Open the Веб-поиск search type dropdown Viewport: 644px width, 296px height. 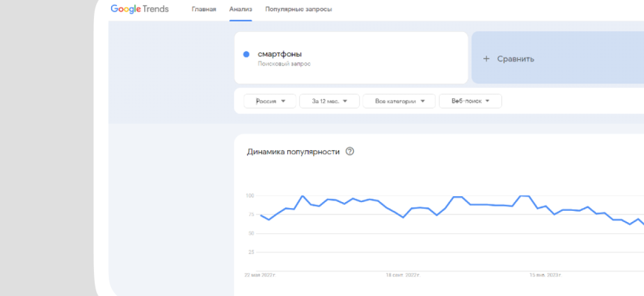pos(470,101)
